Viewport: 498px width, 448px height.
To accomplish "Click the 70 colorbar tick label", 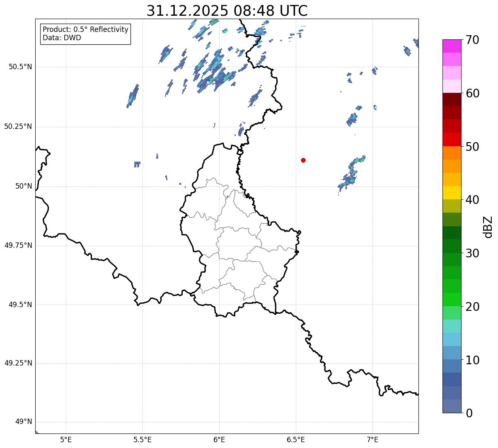I will (472, 40).
